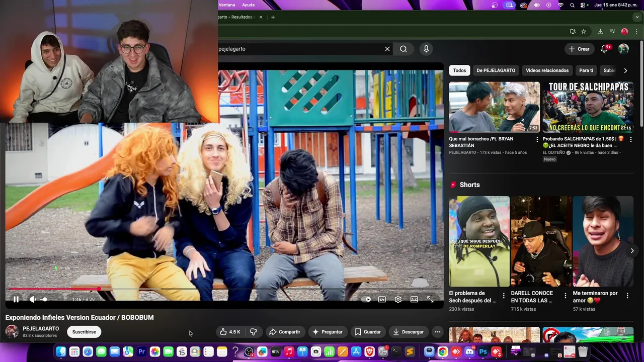Open Chrome media controls
The image size is (644, 362).
(x=612, y=31)
